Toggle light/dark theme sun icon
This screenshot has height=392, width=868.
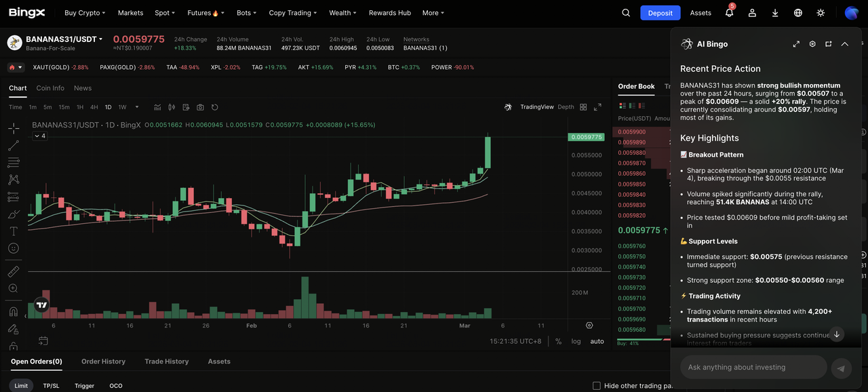(821, 13)
